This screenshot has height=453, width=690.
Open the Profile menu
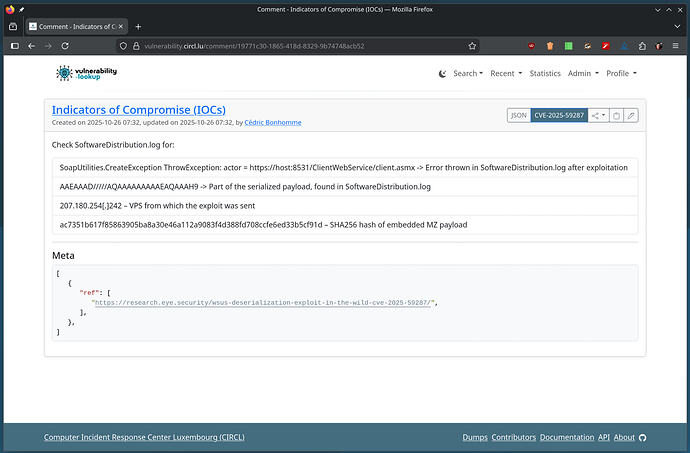point(620,73)
